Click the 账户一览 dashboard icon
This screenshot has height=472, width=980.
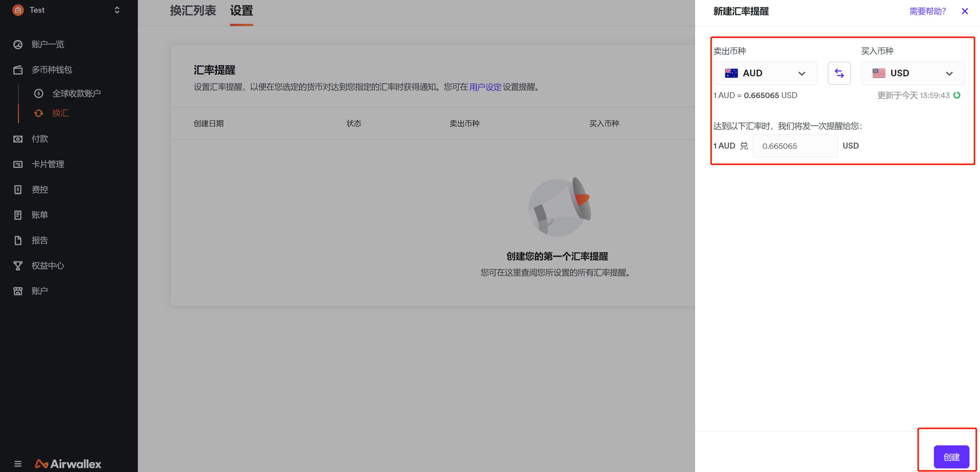tap(18, 45)
